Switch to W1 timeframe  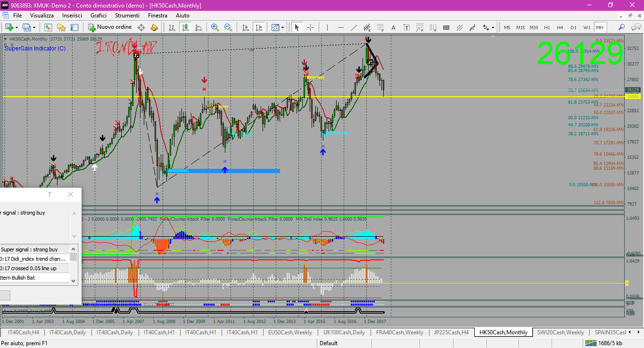(587, 27)
